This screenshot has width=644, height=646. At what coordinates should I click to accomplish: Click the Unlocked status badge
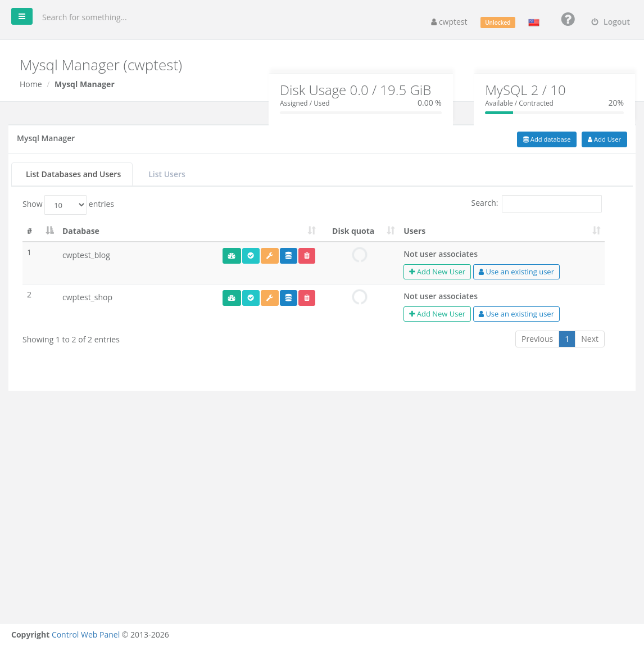click(x=497, y=22)
